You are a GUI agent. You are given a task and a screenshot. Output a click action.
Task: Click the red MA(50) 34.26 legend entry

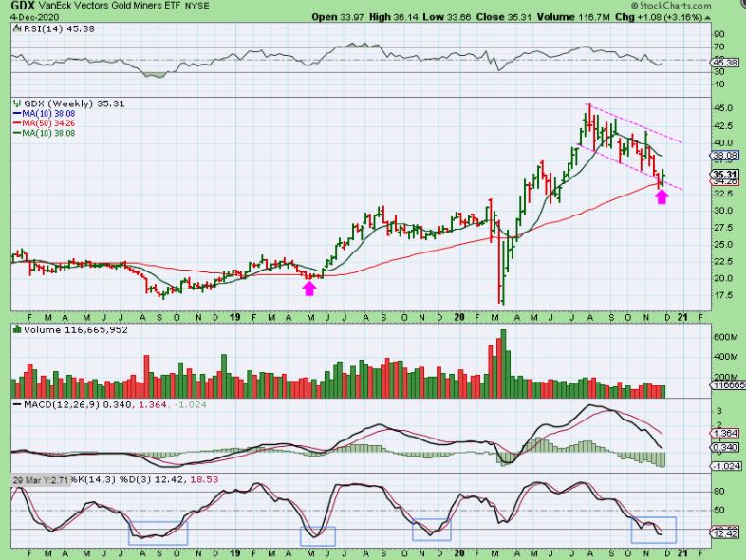45,123
